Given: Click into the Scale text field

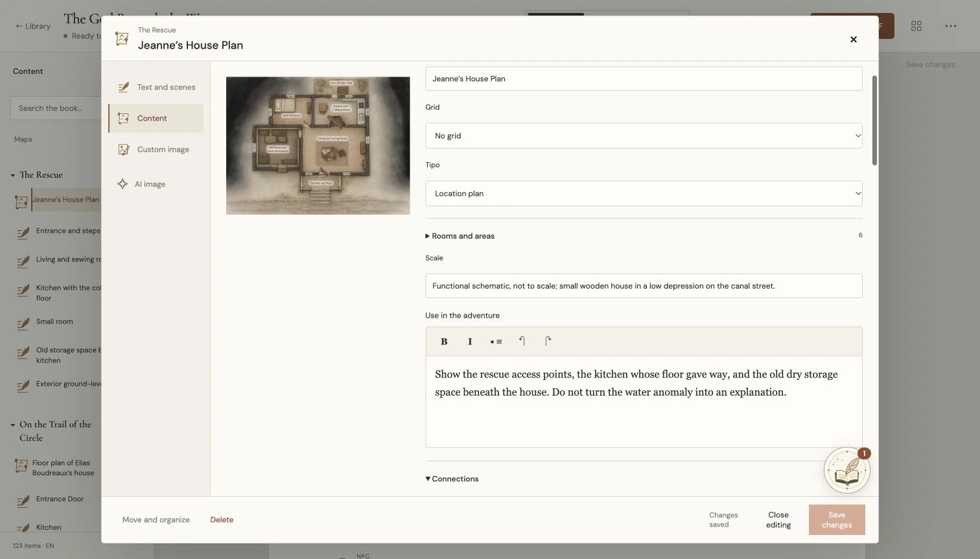Looking at the screenshot, I should click(644, 286).
